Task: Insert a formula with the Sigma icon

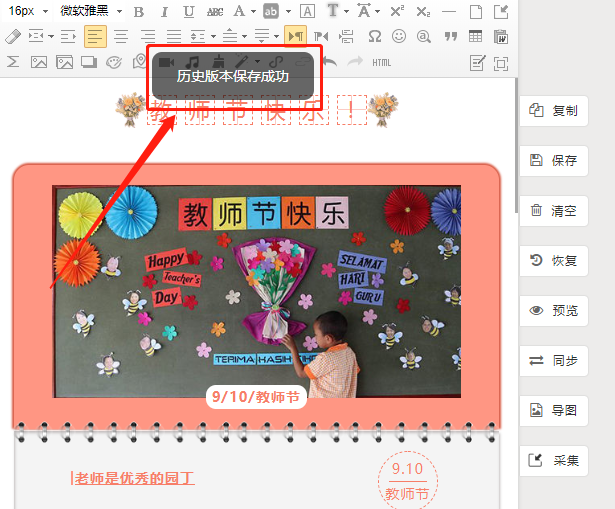Action: pyautogui.click(x=13, y=62)
